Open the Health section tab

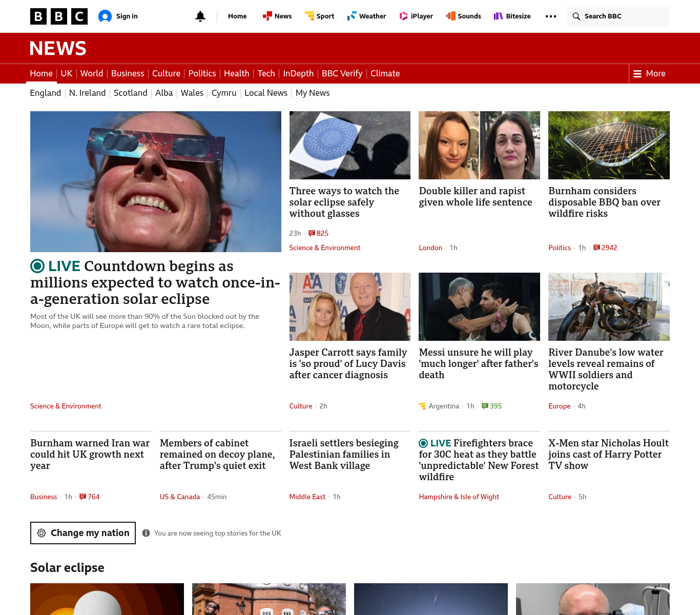point(237,74)
